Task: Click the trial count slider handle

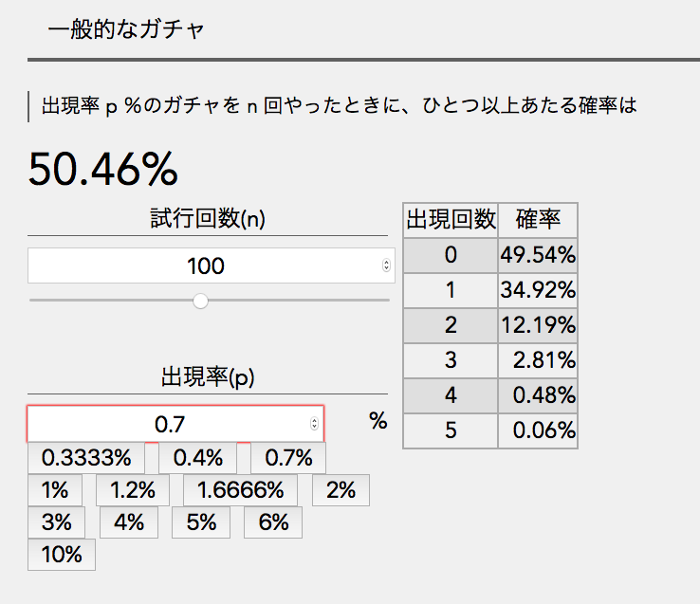Action: pos(200,301)
